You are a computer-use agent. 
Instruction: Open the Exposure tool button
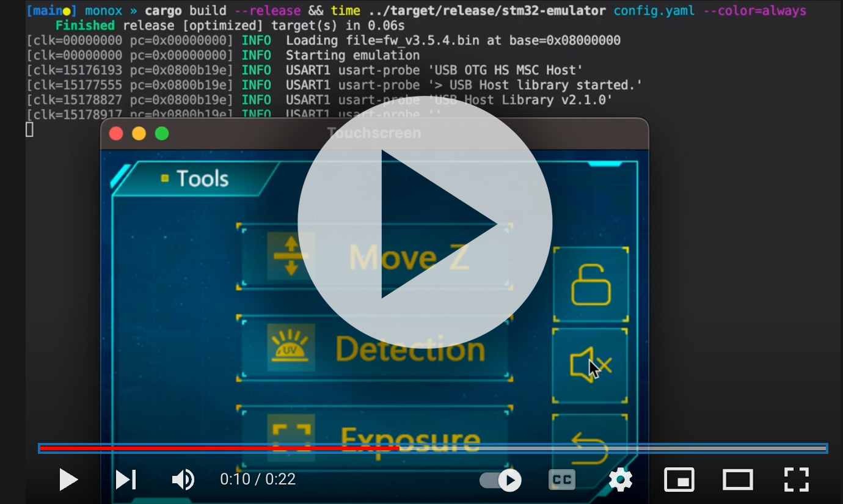pos(375,437)
